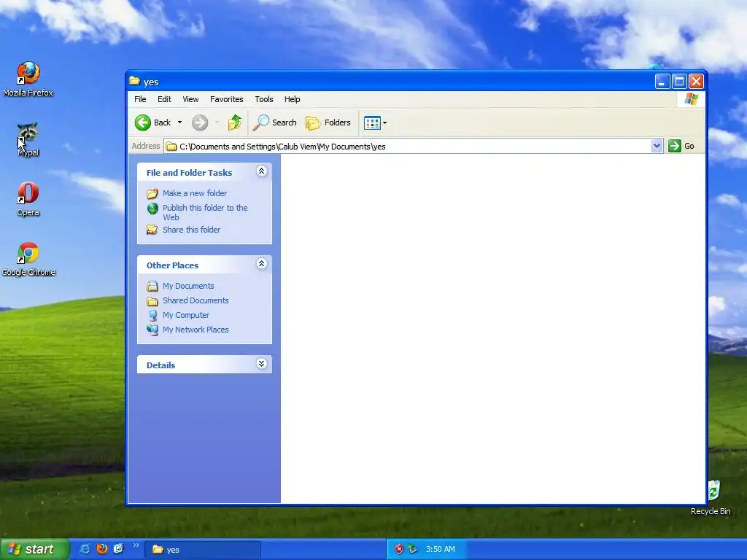Viewport: 747px width, 560px height.
Task: Click the Windows flag logo
Action: click(692, 99)
